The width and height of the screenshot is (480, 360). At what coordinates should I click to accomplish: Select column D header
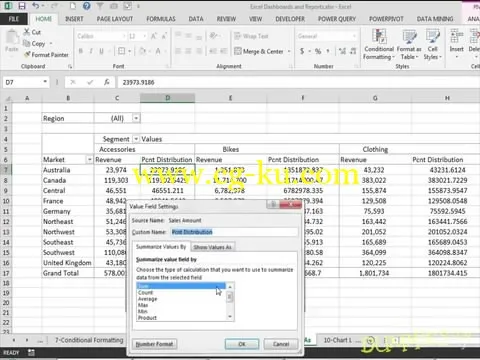tap(167, 98)
